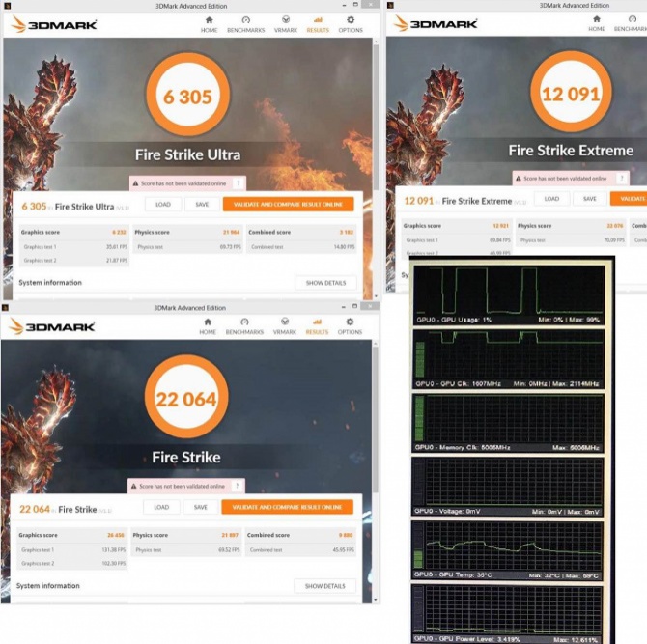Click the Extreme Physics test value 70.09 FPS
The width and height of the screenshot is (647, 644).
(614, 239)
